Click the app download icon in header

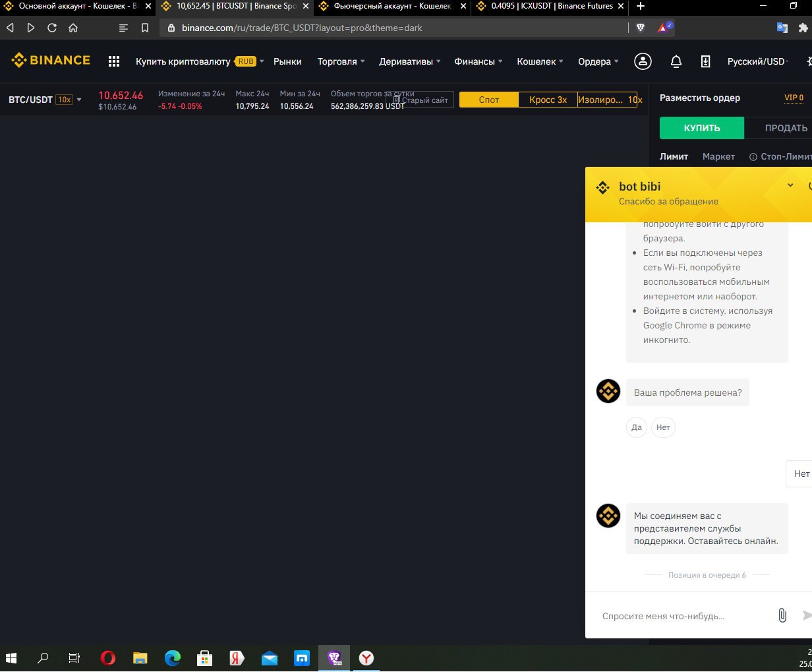(x=705, y=61)
